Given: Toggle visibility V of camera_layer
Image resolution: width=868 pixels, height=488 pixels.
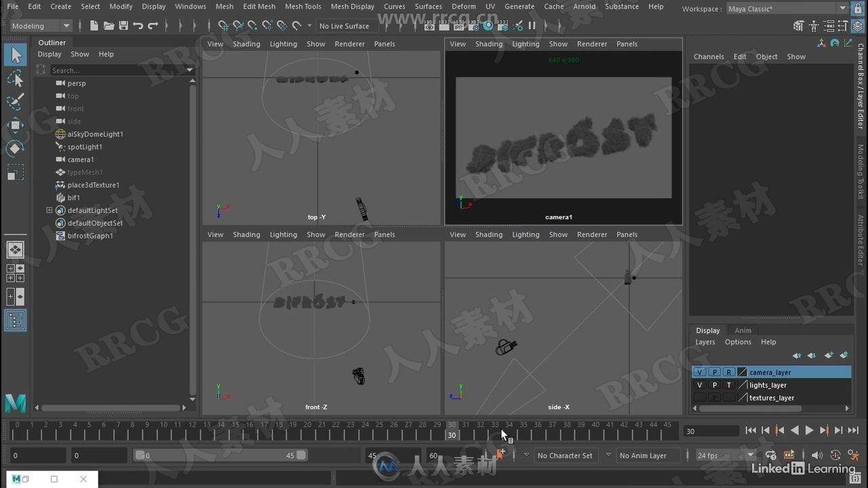Looking at the screenshot, I should tap(700, 372).
